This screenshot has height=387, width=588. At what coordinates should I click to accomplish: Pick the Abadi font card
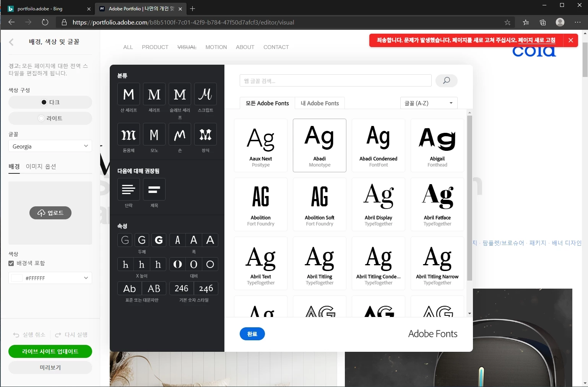tap(320, 145)
